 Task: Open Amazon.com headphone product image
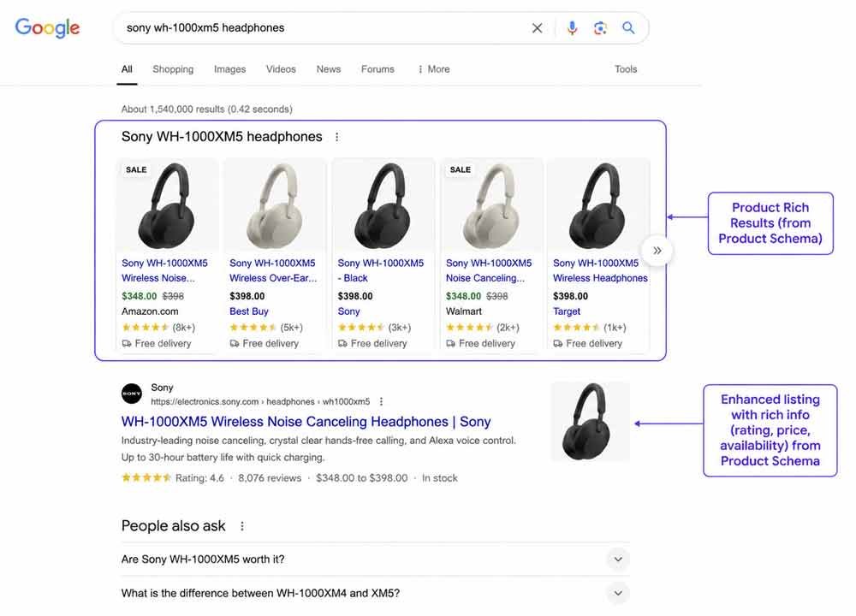click(x=167, y=205)
